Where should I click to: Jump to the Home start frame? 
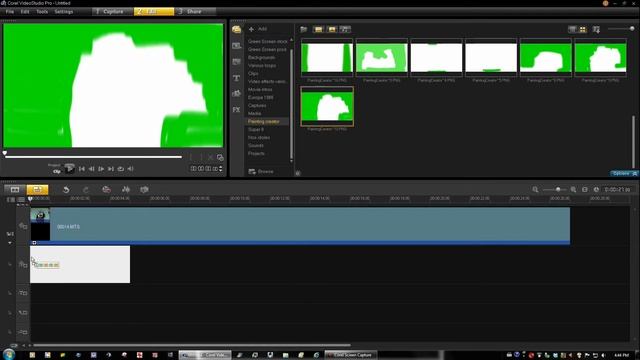point(82,169)
